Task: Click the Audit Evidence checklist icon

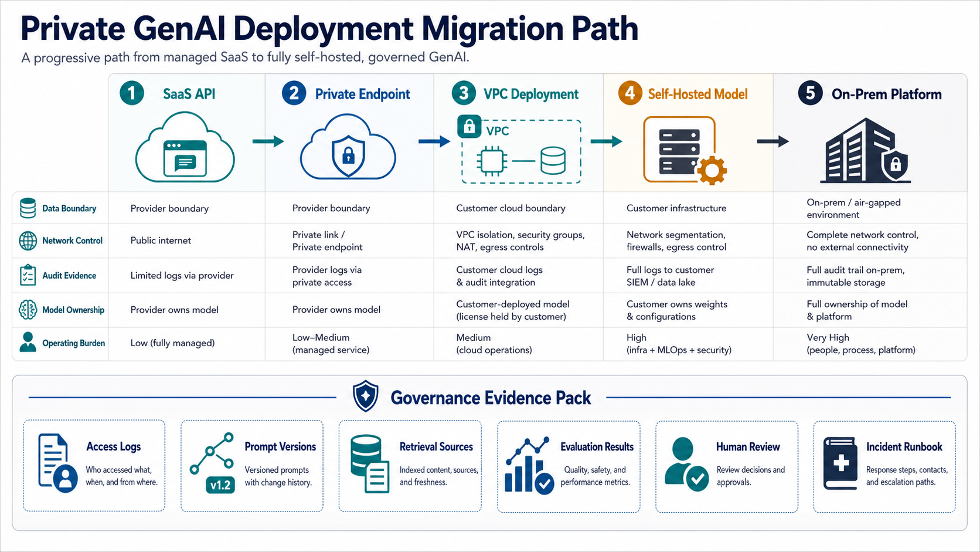Action: point(28,275)
